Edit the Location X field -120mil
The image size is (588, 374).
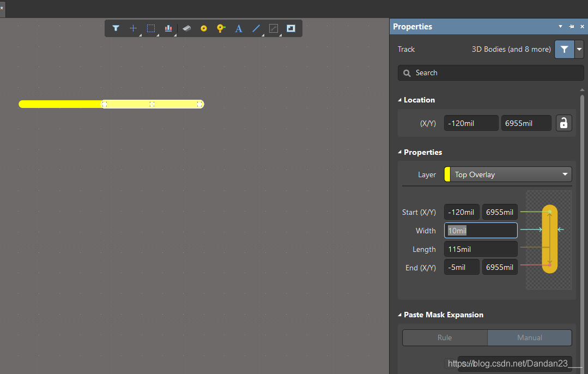471,123
